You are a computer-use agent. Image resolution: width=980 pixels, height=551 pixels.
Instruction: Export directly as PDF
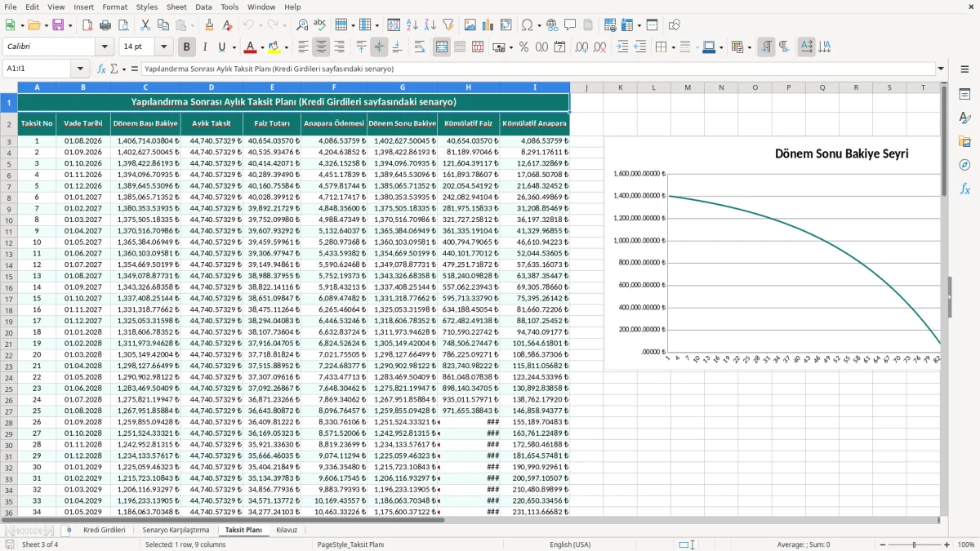pyautogui.click(x=87, y=25)
